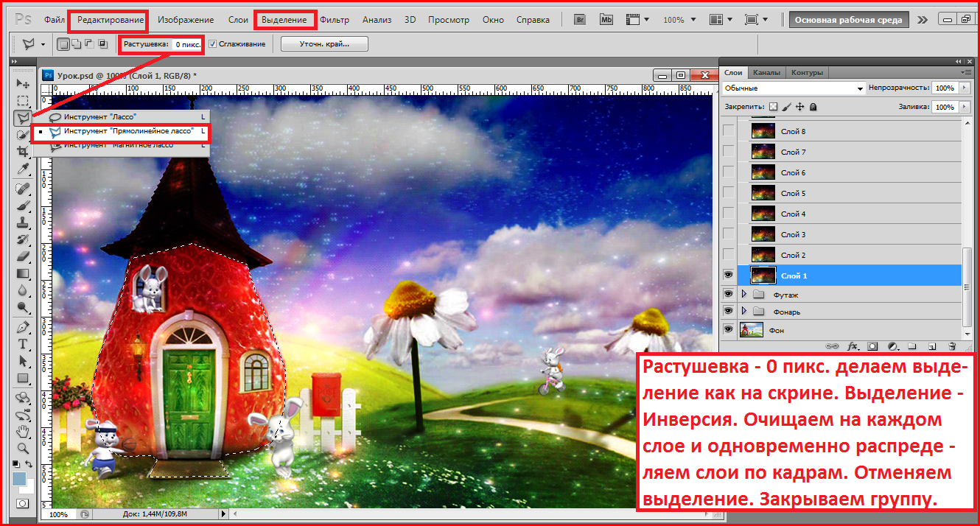The image size is (980, 526).
Task: Select the Quick Selection tool
Action: click(x=23, y=134)
